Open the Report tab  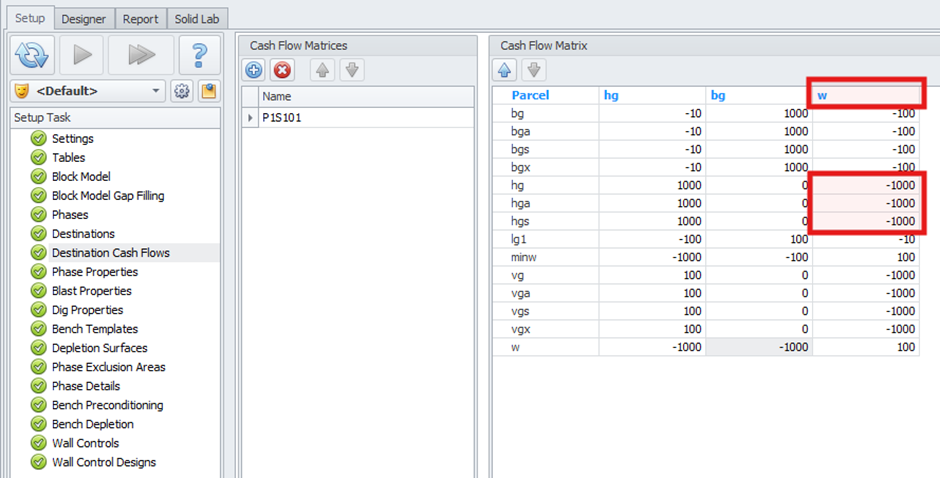coord(139,19)
